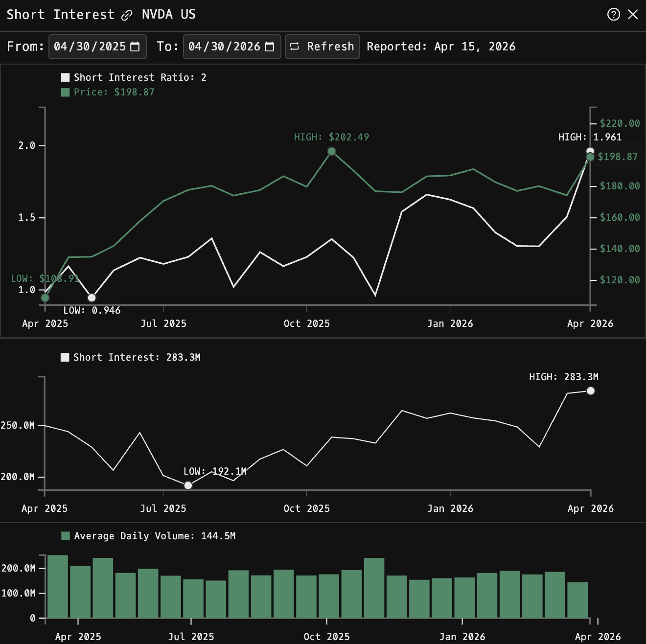Click Jan 2026 label on short interest axis
Viewport: 646px width, 644px height.
[450, 508]
